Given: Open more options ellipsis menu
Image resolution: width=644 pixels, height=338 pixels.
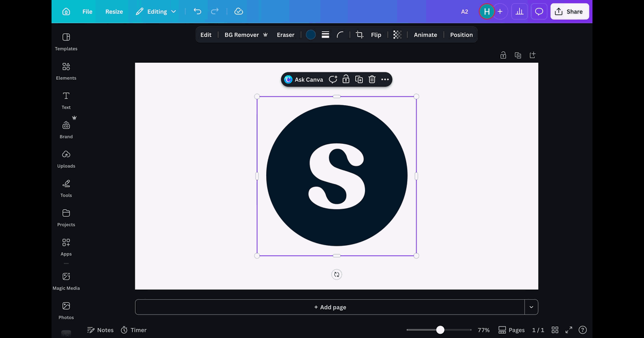Looking at the screenshot, I should pyautogui.click(x=385, y=79).
